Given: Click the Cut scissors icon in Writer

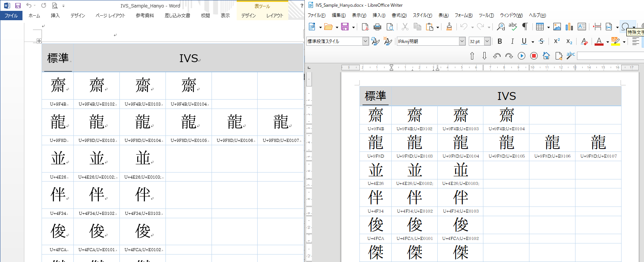Looking at the screenshot, I should click(405, 27).
